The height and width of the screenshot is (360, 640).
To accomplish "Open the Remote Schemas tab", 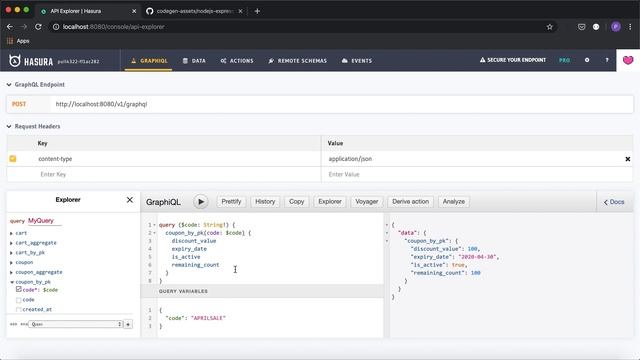I will [x=298, y=60].
